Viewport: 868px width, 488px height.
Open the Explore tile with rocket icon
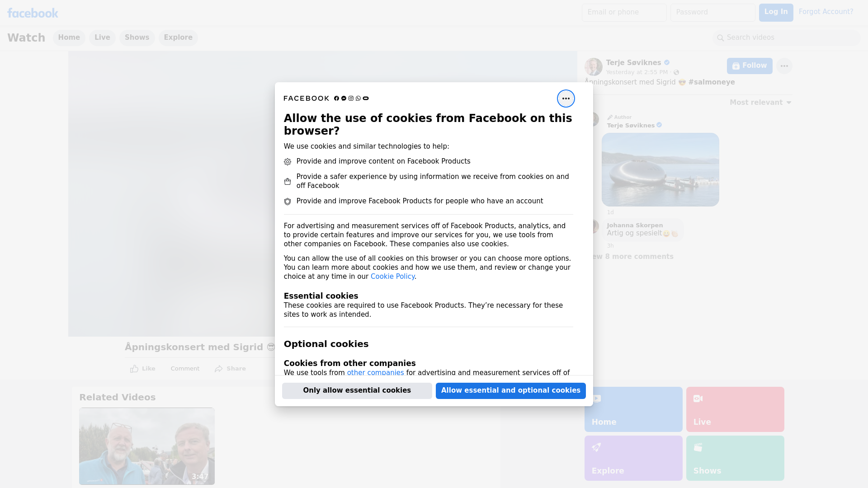(x=633, y=458)
